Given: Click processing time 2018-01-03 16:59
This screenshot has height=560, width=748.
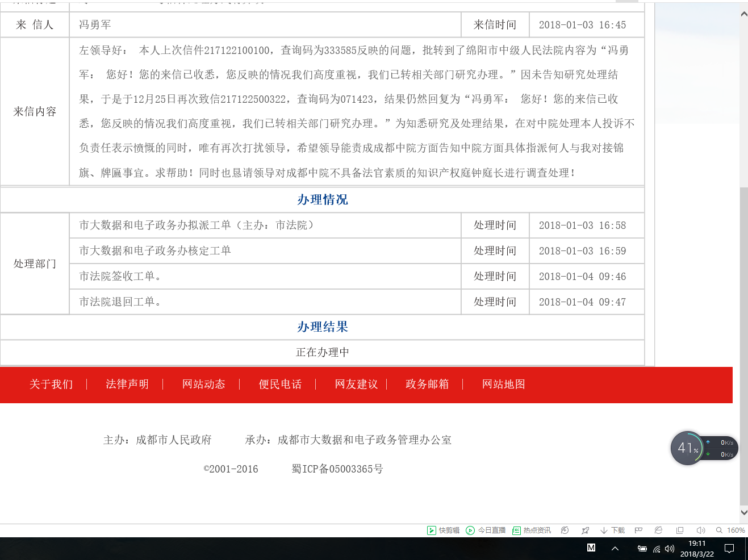Looking at the screenshot, I should tap(582, 251).
